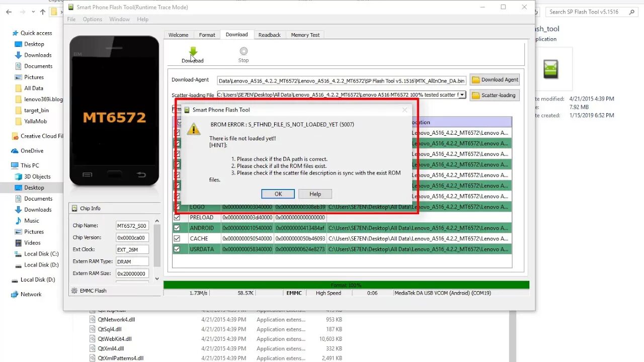Viewport: 644px width, 362px height.
Task: Click the green Format 100% progress bar
Action: [346, 285]
